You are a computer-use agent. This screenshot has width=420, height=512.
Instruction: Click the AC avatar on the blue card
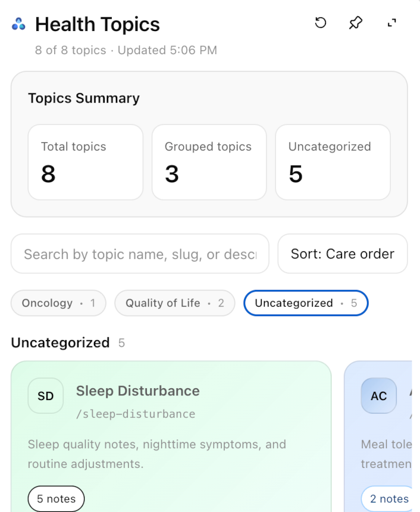click(x=379, y=396)
